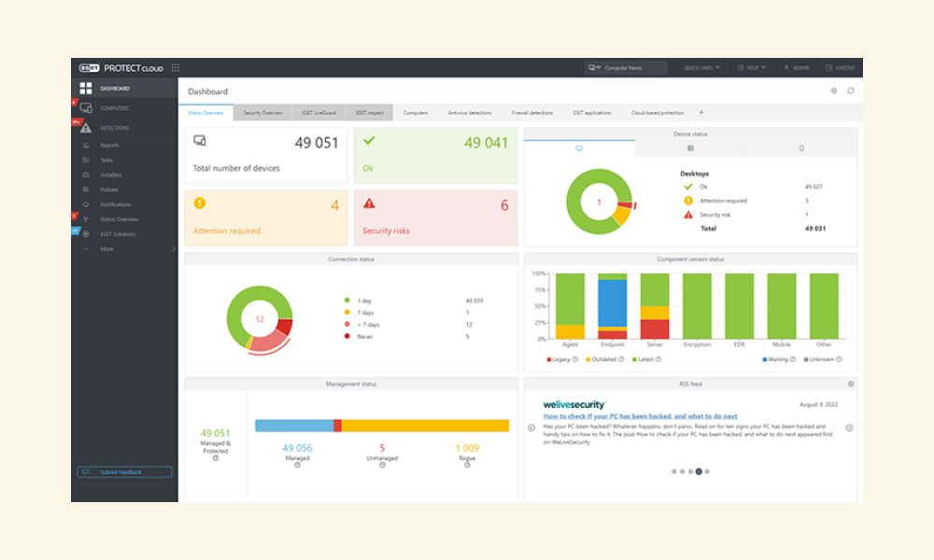Switch to Status Overview tab

[x=206, y=113]
